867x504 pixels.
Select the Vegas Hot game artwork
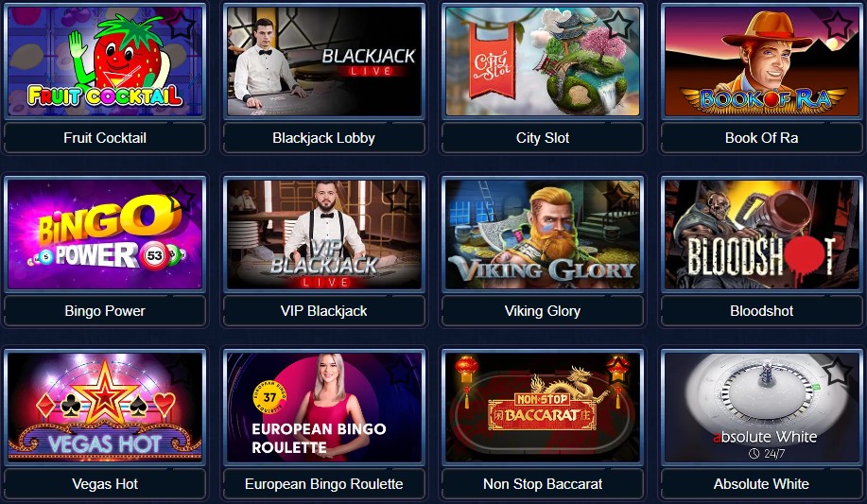pyautogui.click(x=105, y=408)
